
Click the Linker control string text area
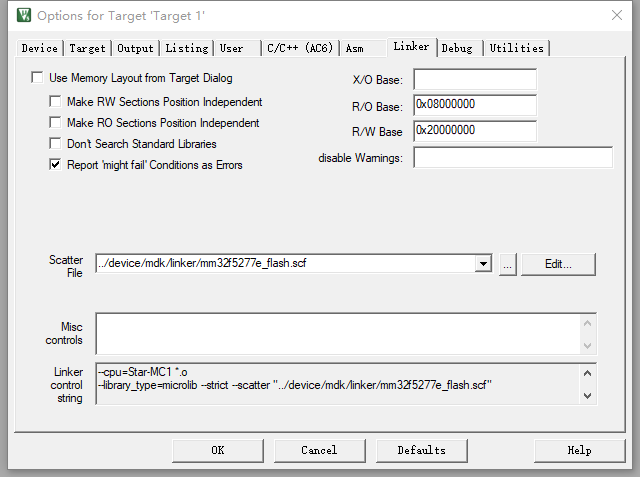pos(338,384)
